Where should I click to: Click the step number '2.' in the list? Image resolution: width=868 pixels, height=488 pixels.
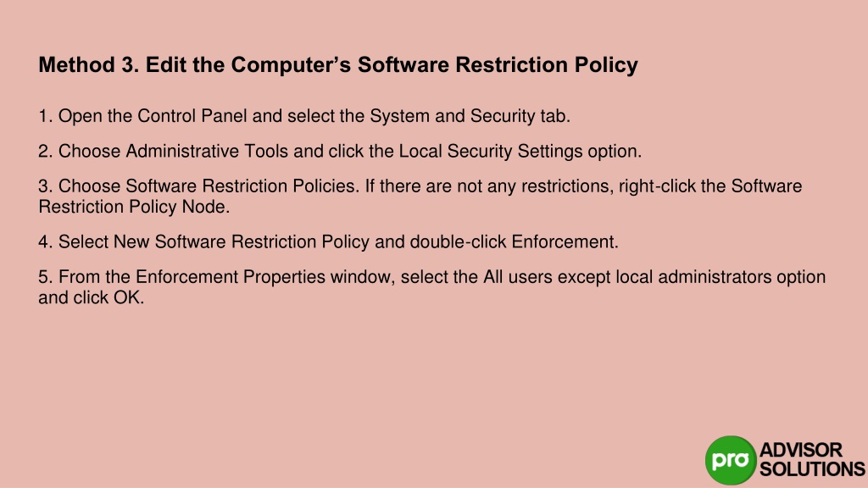click(x=46, y=151)
